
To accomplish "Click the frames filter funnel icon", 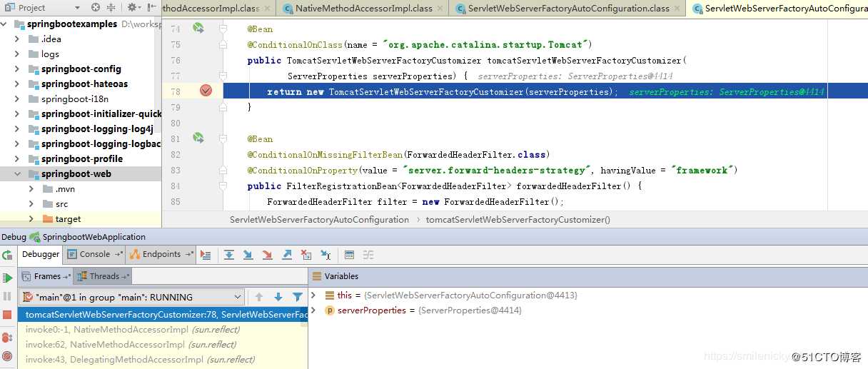I will [x=298, y=297].
